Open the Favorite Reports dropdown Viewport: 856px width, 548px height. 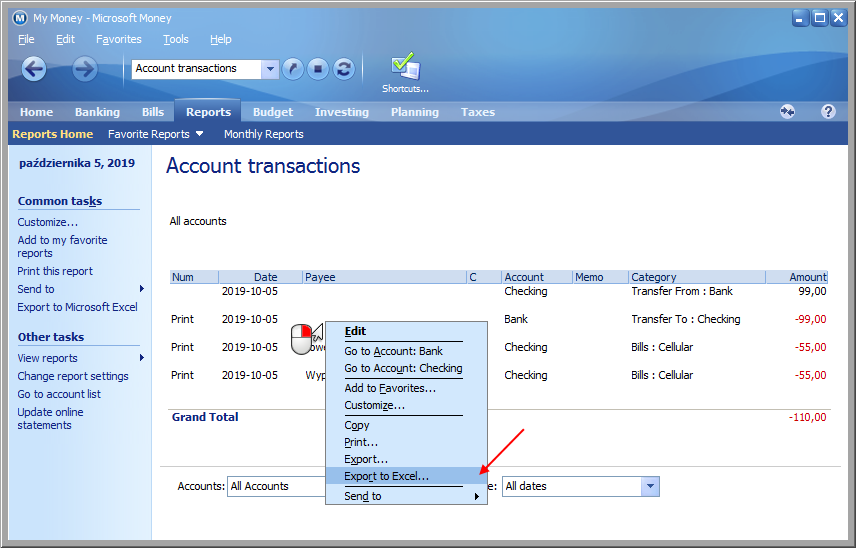pos(155,134)
